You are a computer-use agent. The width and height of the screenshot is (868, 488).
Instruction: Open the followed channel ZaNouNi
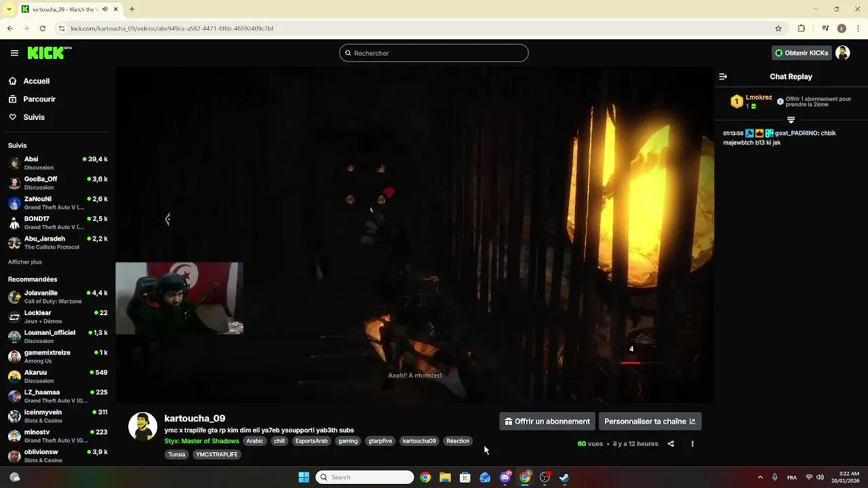click(57, 203)
